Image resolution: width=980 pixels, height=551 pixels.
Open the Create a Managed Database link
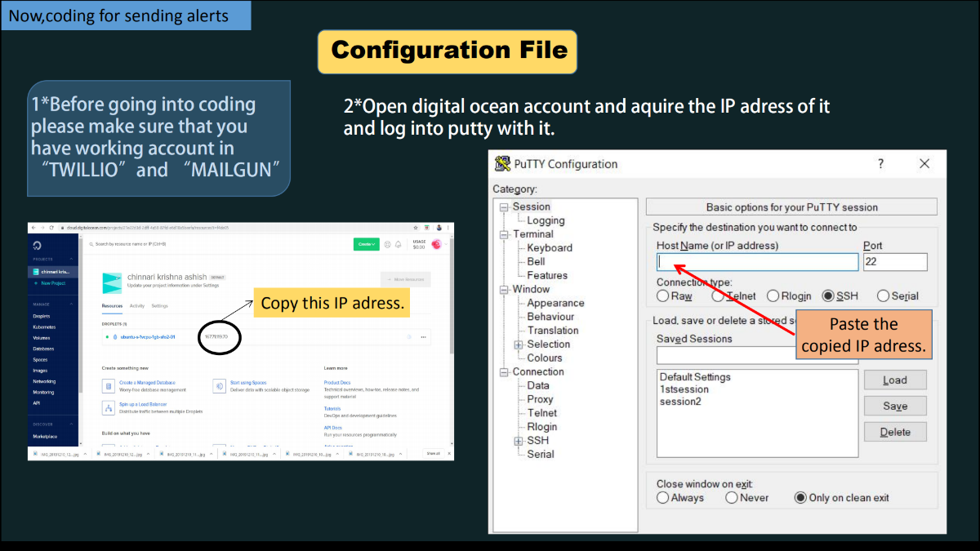(x=147, y=383)
